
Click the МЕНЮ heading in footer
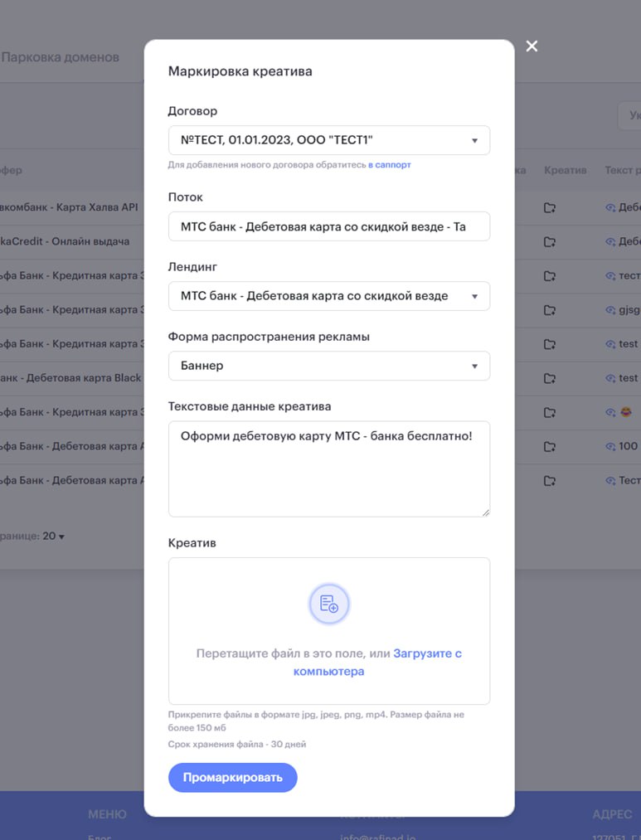click(x=107, y=814)
